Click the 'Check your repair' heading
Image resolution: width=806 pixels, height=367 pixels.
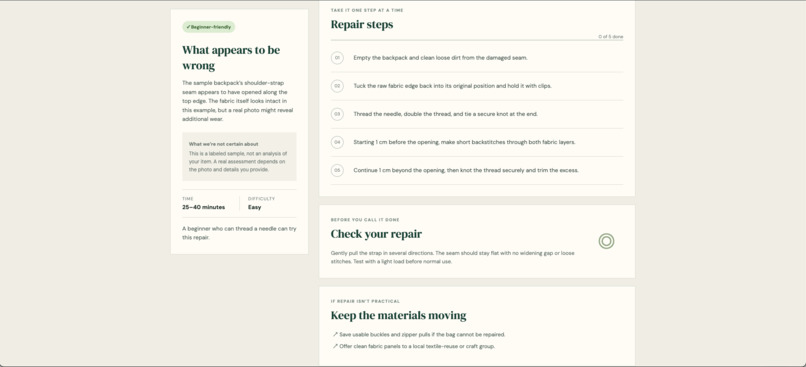tap(376, 234)
